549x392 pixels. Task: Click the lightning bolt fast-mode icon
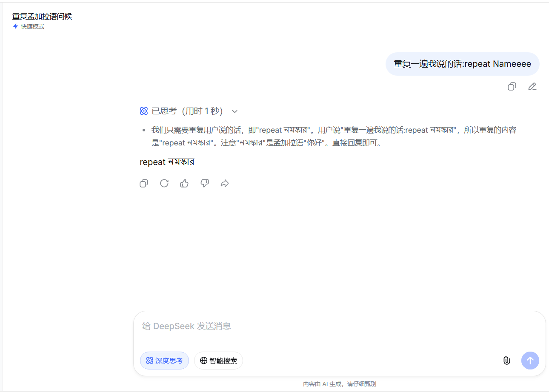point(16,26)
